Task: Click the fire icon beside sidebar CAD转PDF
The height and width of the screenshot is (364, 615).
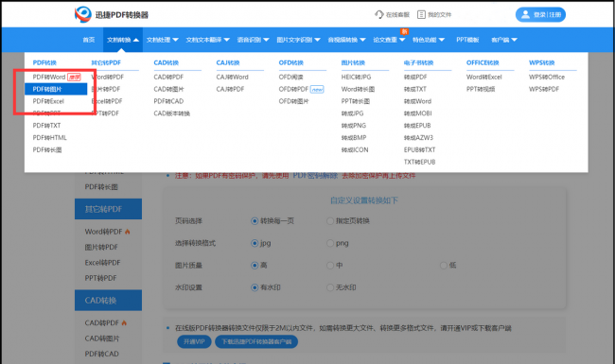Action: click(x=124, y=322)
